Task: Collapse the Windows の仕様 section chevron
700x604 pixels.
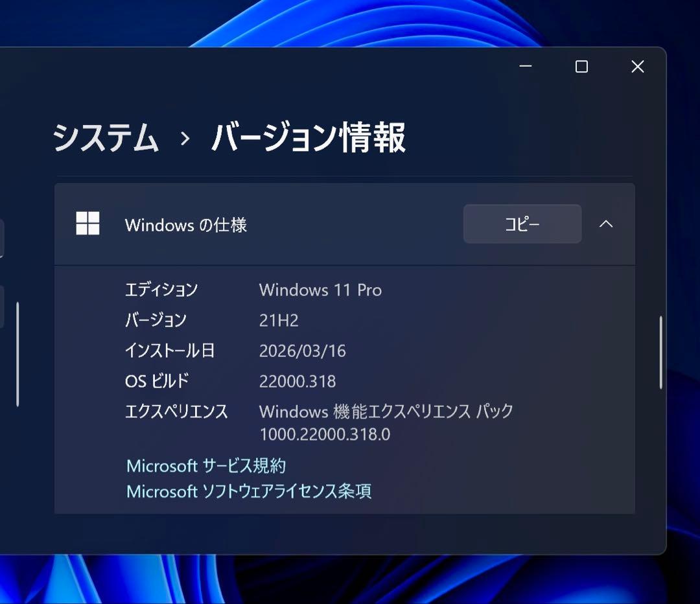Action: (x=606, y=224)
